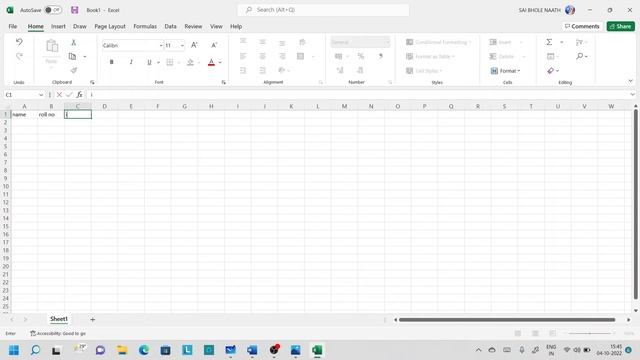
Task: Click the Merge & Center icon
Action: 300,56
